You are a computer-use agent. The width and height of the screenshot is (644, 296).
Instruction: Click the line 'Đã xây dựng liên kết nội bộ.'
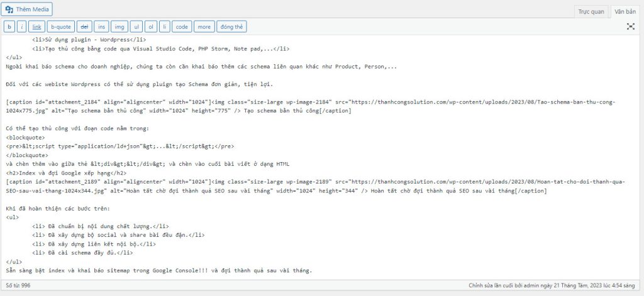[94, 244]
